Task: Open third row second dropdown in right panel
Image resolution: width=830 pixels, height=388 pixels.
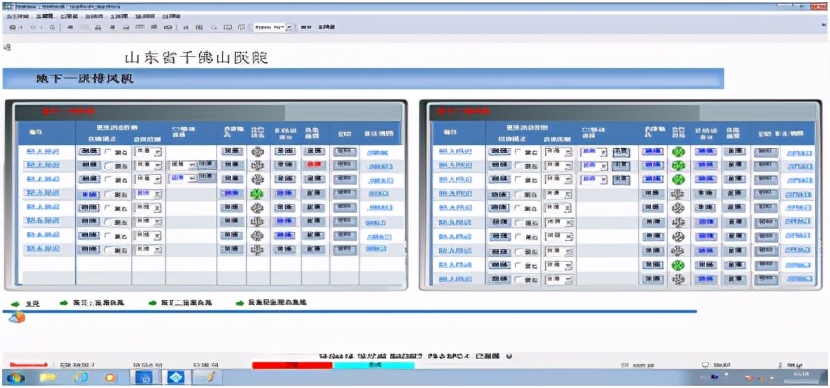Action: click(593, 180)
